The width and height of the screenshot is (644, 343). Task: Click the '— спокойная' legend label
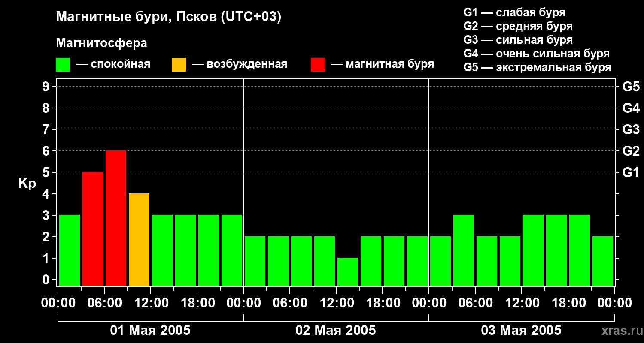tap(113, 64)
